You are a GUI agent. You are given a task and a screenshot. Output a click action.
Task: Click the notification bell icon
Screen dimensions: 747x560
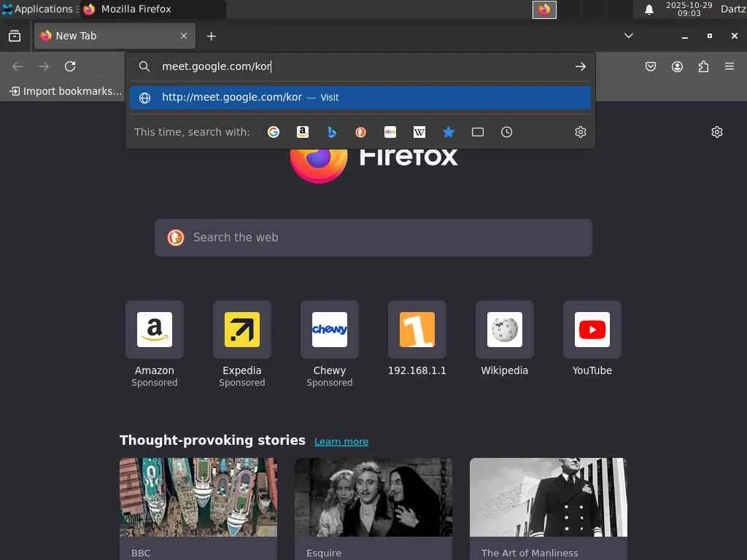[649, 9]
